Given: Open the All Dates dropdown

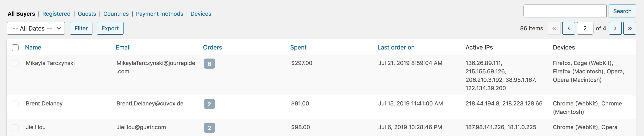Looking at the screenshot, I should point(36,28).
